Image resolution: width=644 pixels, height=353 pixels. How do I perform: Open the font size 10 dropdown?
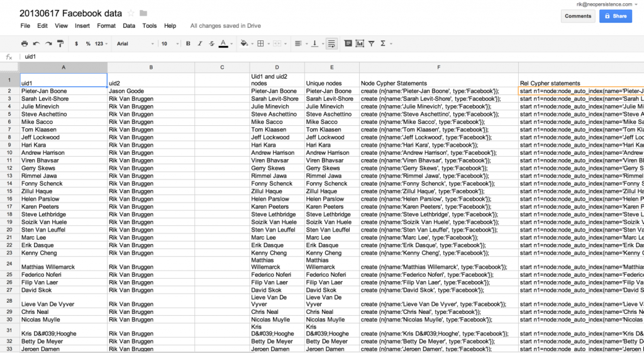coord(170,43)
